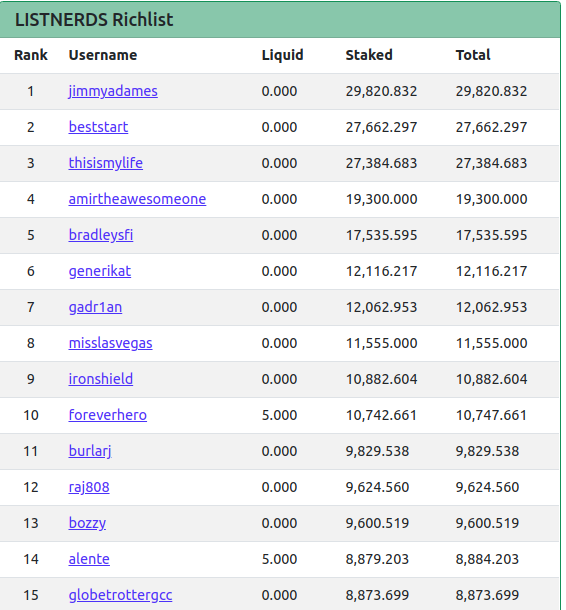Click generikat in the richlist
The image size is (566, 610).
100,271
